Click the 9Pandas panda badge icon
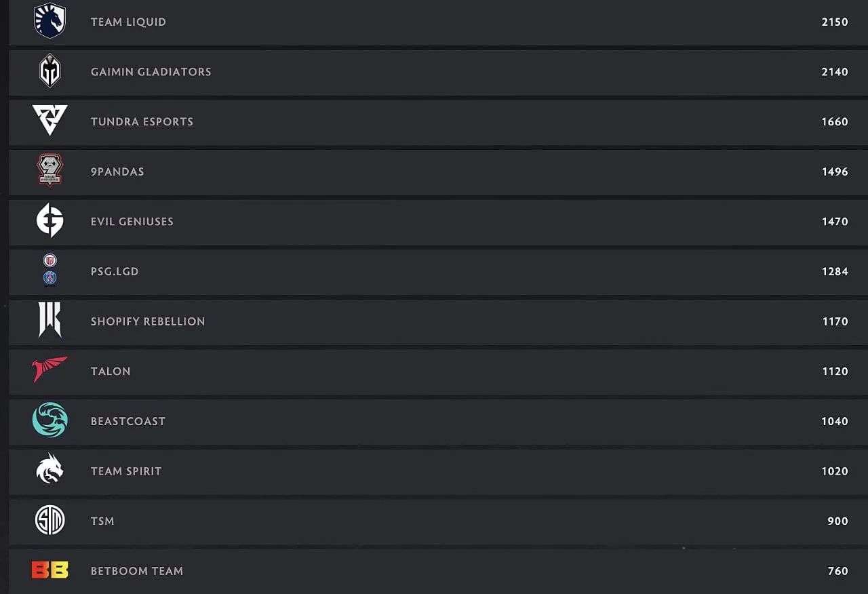The height and width of the screenshot is (594, 868). tap(50, 170)
